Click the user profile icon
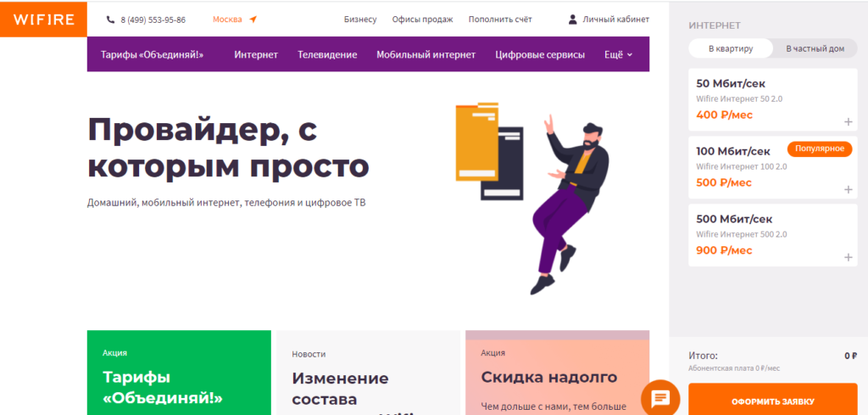The image size is (868, 415). [x=573, y=20]
